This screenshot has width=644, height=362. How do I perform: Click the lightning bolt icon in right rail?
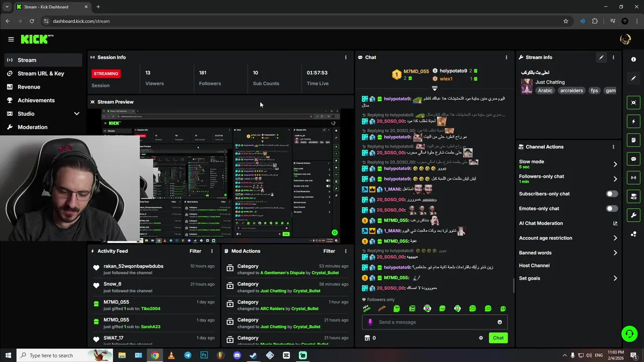click(x=633, y=121)
